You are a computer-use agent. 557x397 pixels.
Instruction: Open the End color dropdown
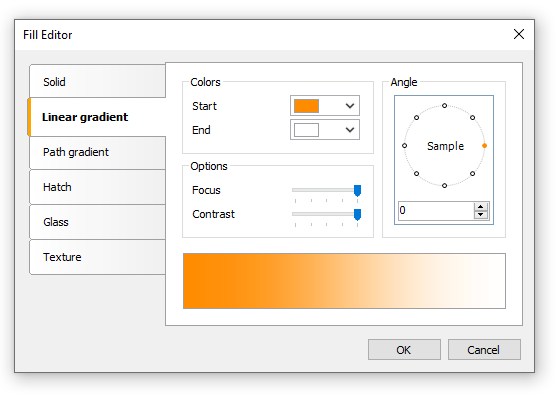[350, 130]
